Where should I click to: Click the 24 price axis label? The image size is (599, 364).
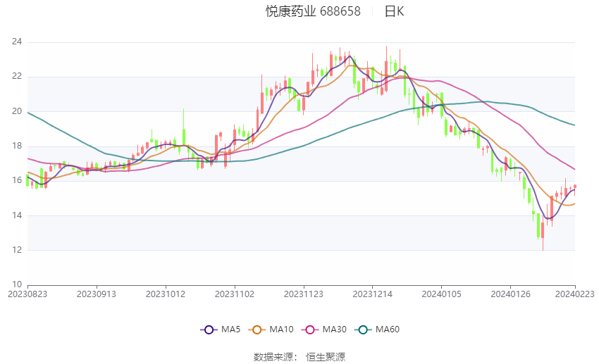click(x=17, y=42)
